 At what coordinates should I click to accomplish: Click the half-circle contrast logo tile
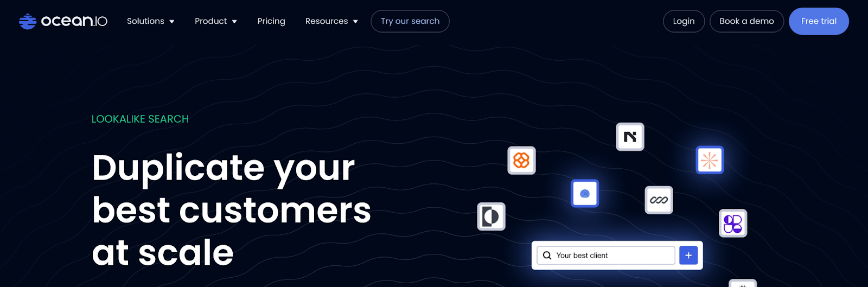[491, 216]
